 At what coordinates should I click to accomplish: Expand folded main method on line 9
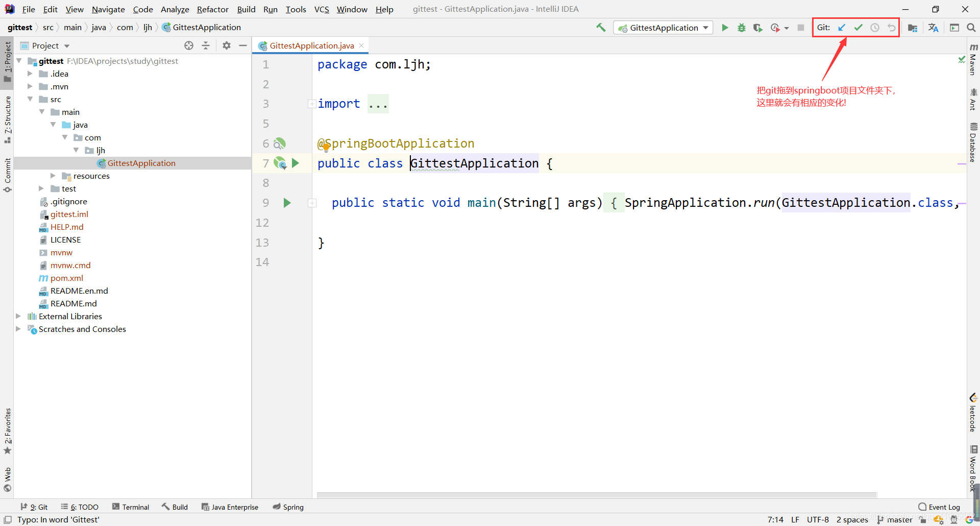point(312,203)
